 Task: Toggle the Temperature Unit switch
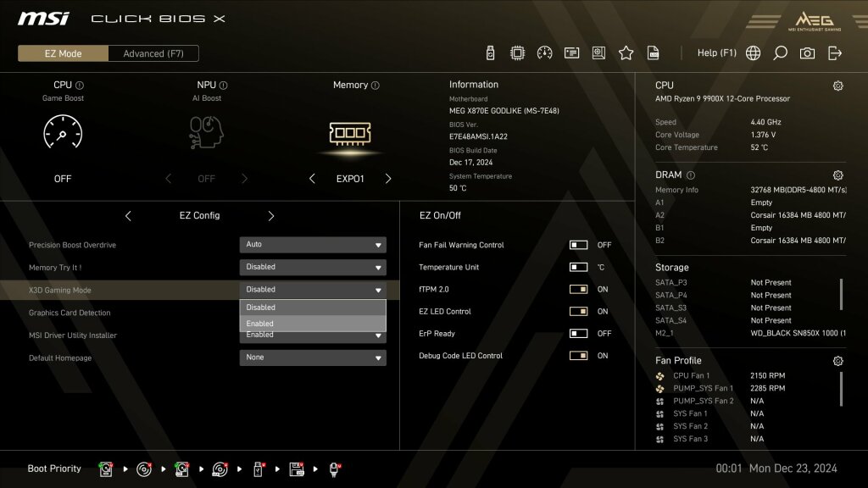pyautogui.click(x=578, y=267)
